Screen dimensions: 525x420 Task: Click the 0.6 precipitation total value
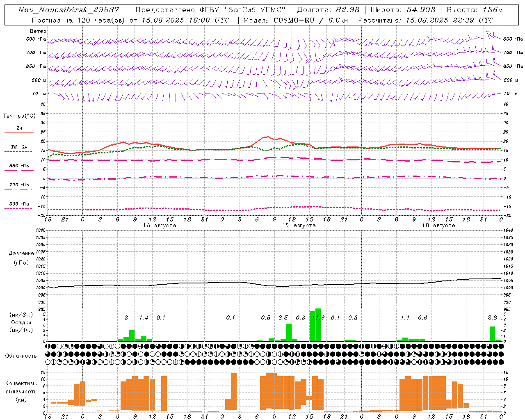422,317
